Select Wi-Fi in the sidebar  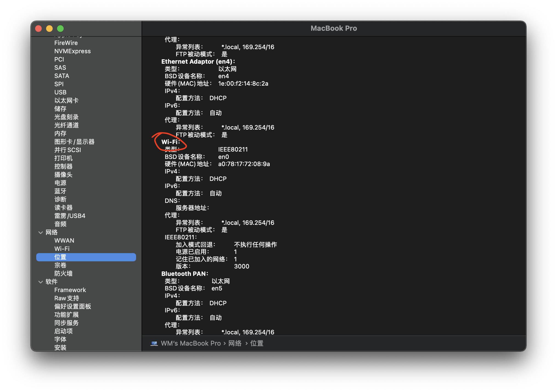pyautogui.click(x=62, y=249)
